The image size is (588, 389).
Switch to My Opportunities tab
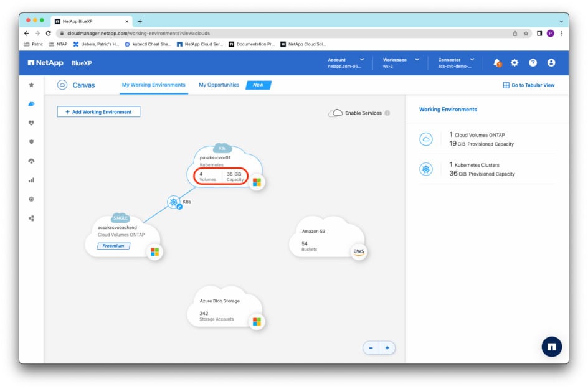[x=219, y=85]
